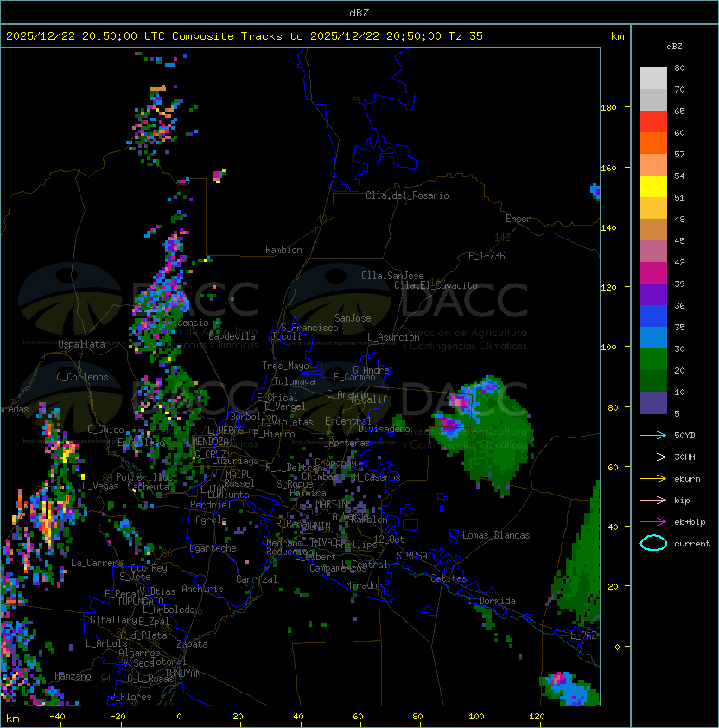Viewport: 719px width, 728px height.
Task: Click the cyan 50YD arrow in legend
Action: click(x=653, y=435)
